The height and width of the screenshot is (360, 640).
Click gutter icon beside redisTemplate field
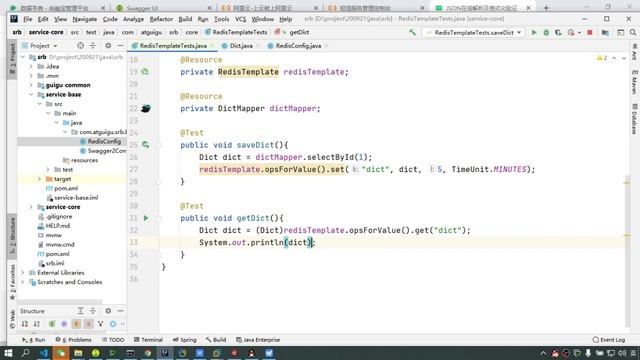click(x=145, y=72)
